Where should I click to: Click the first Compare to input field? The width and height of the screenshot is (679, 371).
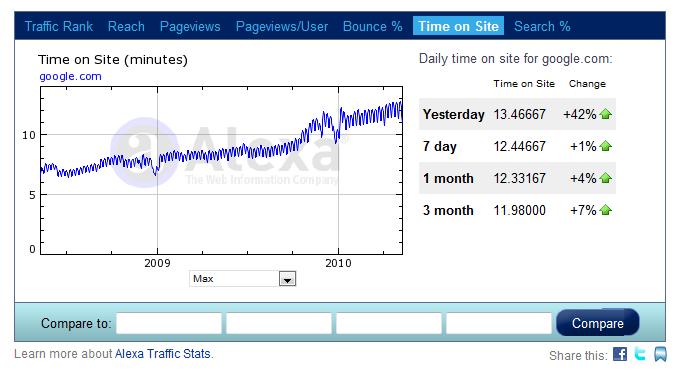coord(169,323)
